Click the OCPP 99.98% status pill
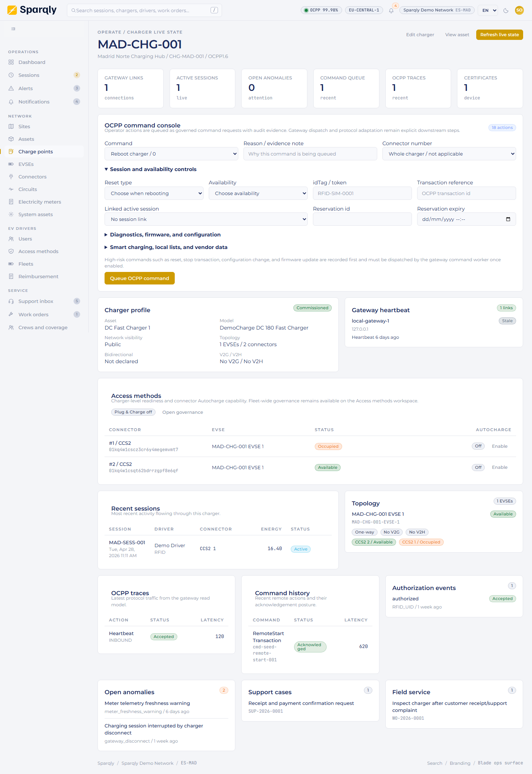The image size is (532, 774). pos(321,10)
